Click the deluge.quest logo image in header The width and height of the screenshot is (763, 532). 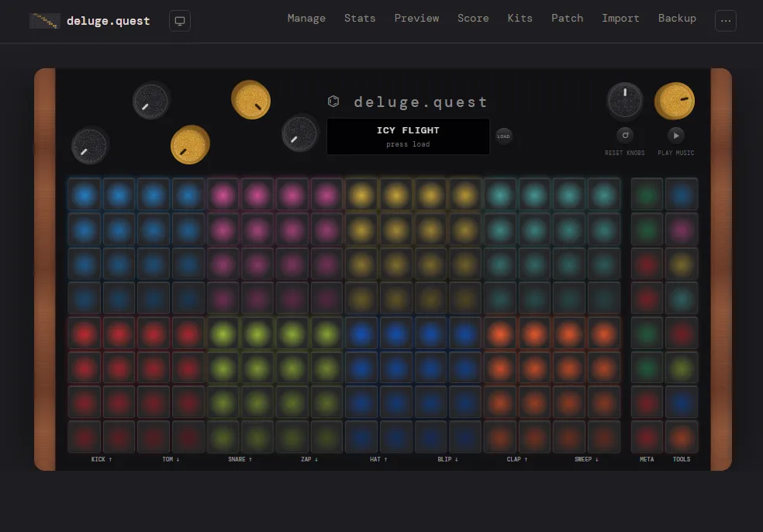(45, 21)
